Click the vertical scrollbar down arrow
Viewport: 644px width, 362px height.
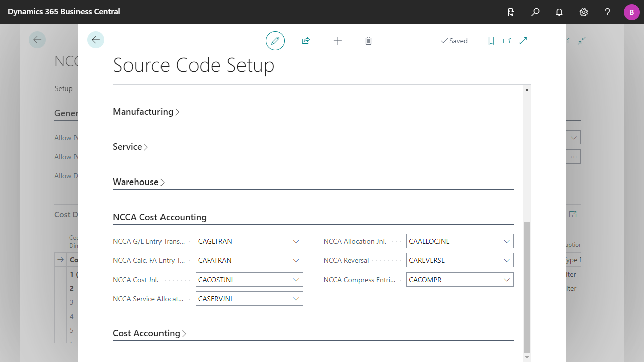pyautogui.click(x=527, y=357)
